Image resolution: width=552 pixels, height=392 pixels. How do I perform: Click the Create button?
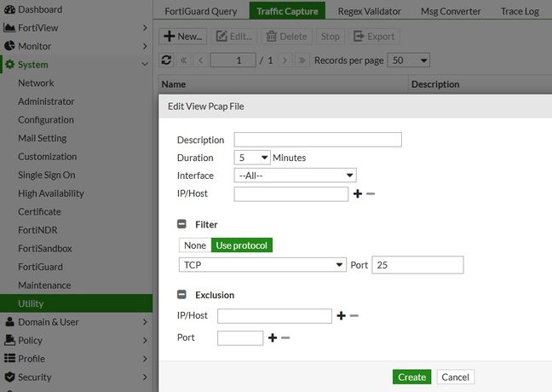412,377
